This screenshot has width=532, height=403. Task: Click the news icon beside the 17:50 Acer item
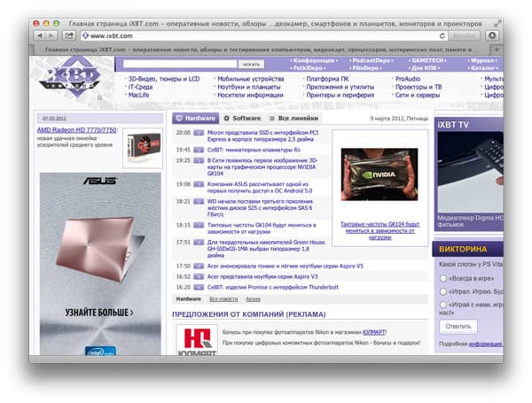(x=199, y=266)
